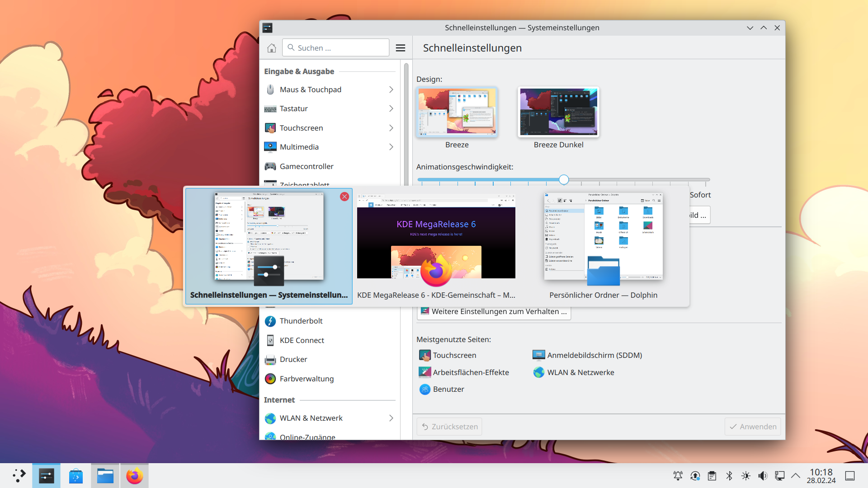
Task: Click the bluetooth tray icon
Action: tap(729, 476)
